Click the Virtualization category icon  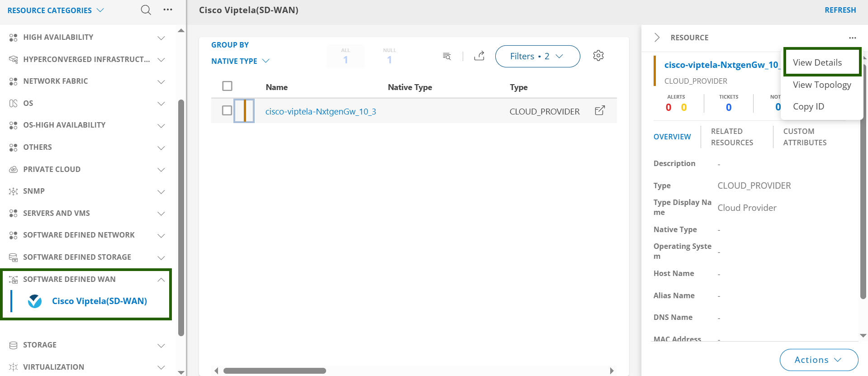pyautogui.click(x=14, y=367)
